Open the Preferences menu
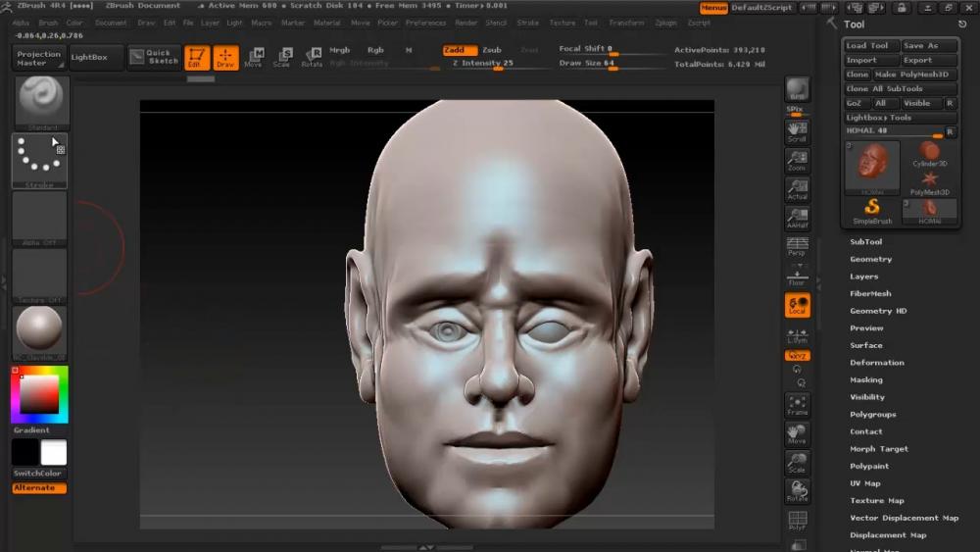 425,23
